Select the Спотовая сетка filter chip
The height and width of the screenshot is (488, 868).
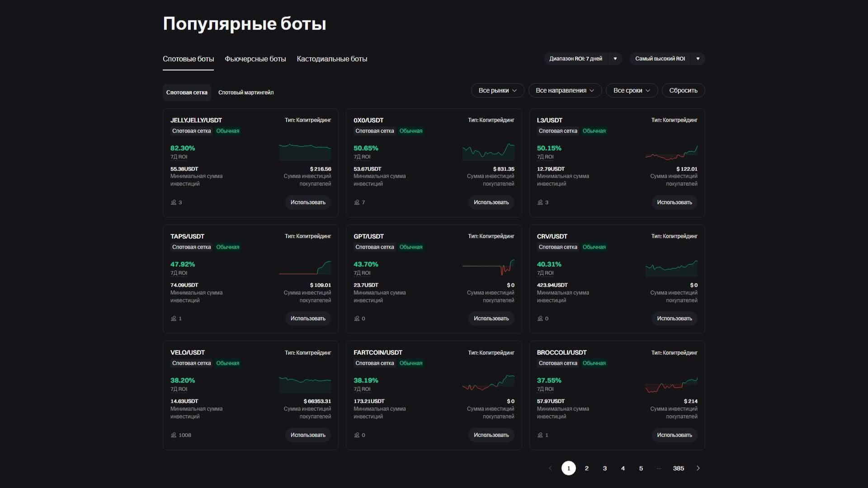click(x=187, y=93)
